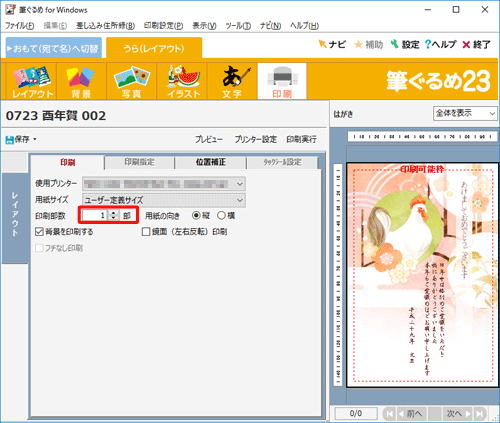
Task: Click the 印刷実行 button
Action: click(301, 139)
